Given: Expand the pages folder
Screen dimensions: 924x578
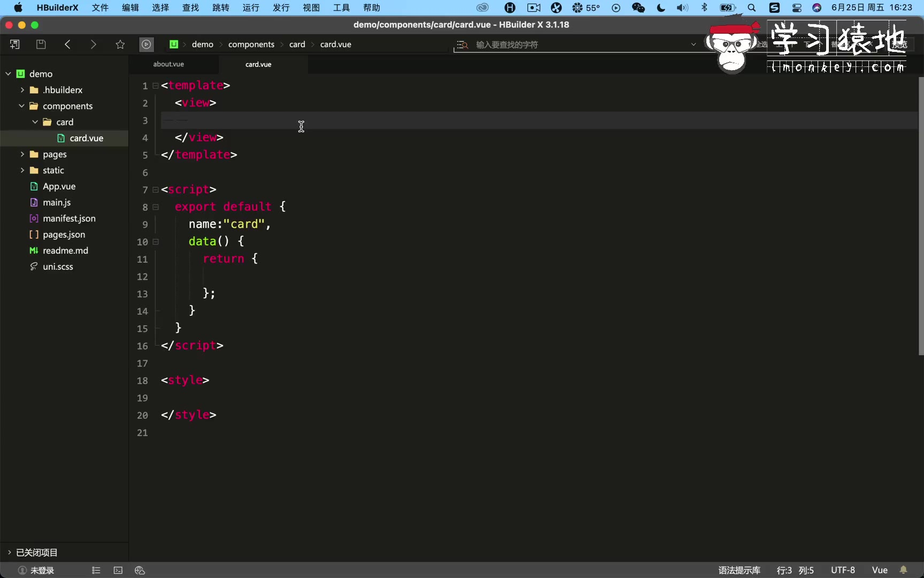Looking at the screenshot, I should click(x=22, y=154).
